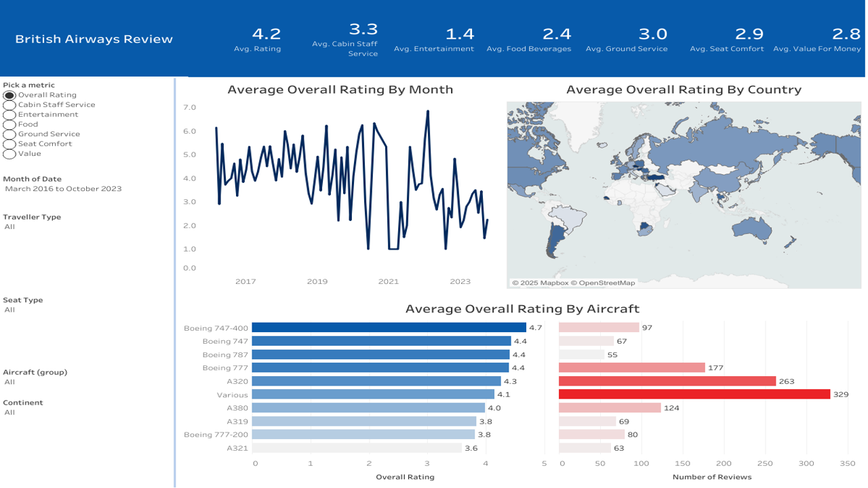Click the Pick a metric heading
Viewport: 868px width, 488px height.
coord(29,85)
